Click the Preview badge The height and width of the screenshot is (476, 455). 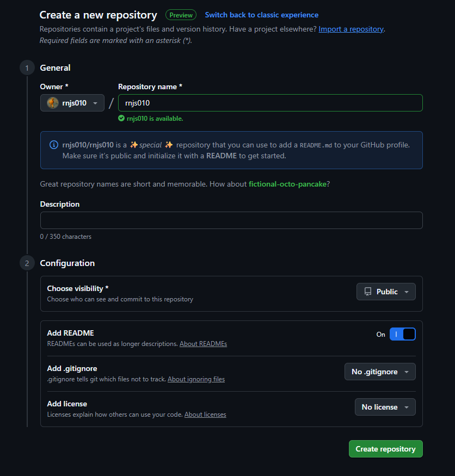point(181,15)
